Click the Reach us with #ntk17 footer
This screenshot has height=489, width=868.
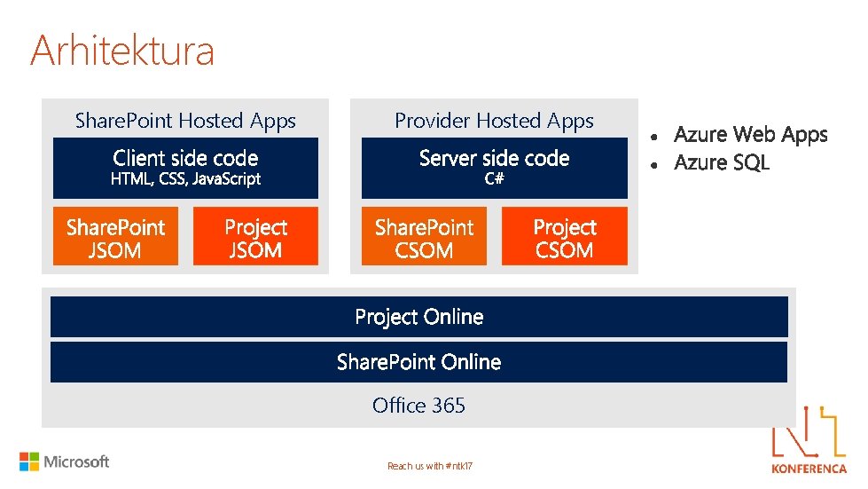coord(430,466)
